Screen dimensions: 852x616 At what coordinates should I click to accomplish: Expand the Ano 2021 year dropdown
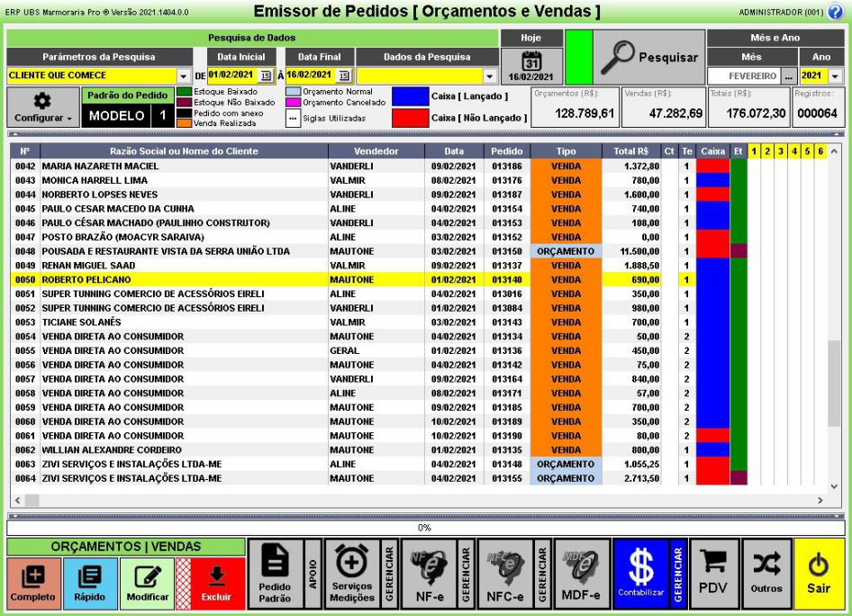[834, 77]
